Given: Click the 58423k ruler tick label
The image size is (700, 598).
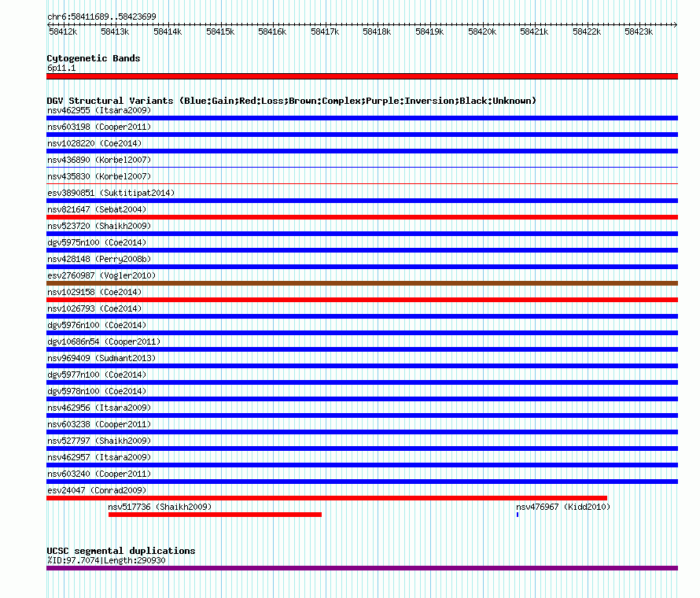Looking at the screenshot, I should click(x=639, y=31).
